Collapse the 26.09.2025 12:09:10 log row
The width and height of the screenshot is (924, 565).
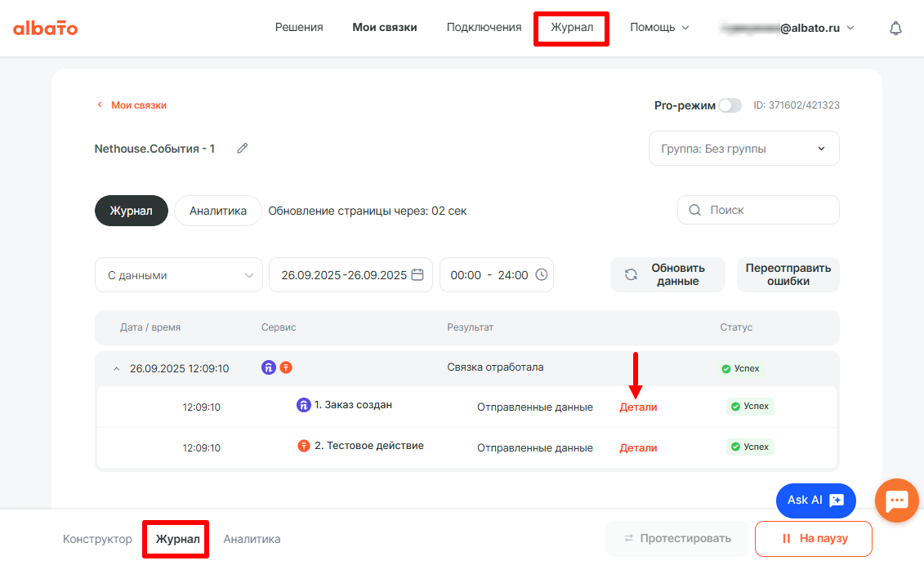(115, 369)
